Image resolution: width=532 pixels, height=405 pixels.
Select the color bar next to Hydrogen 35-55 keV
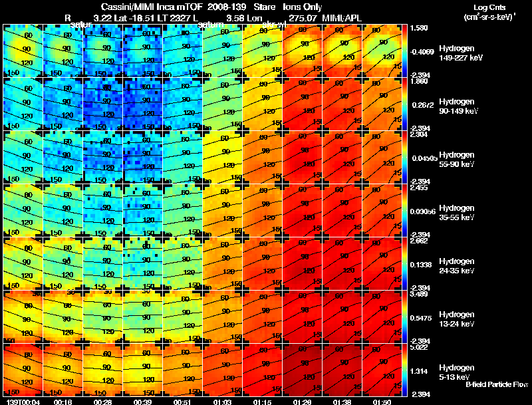pos(404,211)
